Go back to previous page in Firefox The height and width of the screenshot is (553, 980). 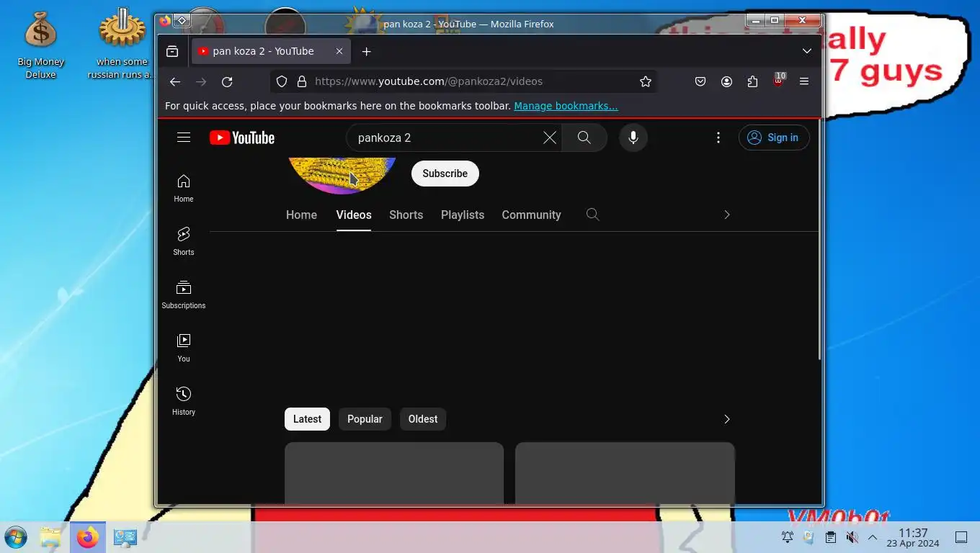pos(175,81)
